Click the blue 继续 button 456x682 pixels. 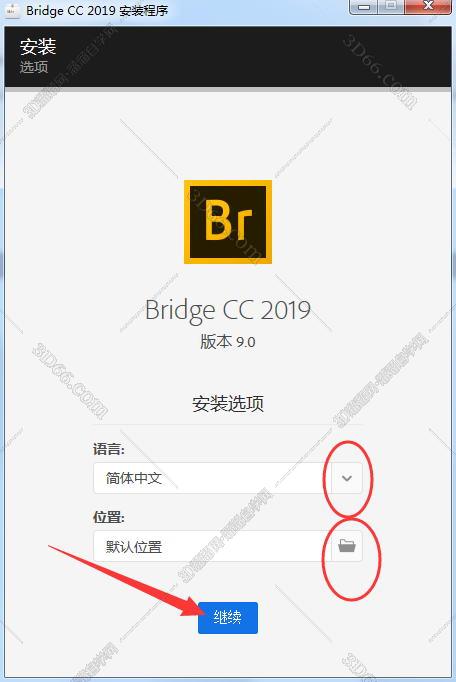[x=228, y=618]
